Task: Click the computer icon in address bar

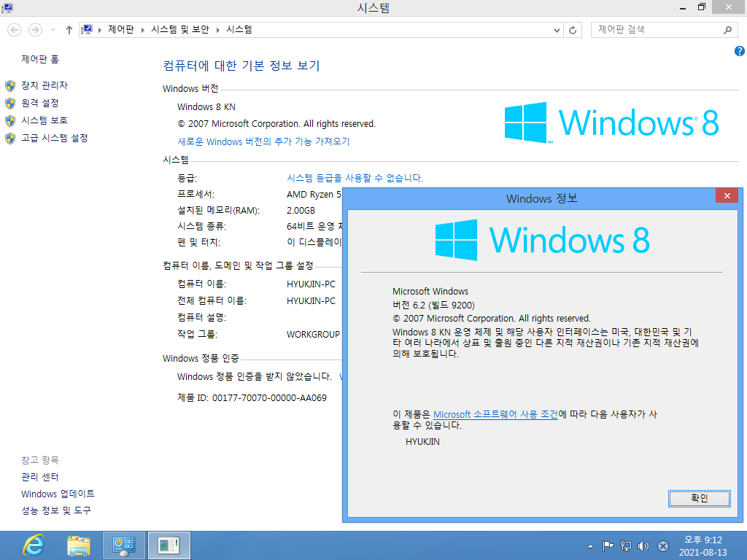Action: point(87,29)
